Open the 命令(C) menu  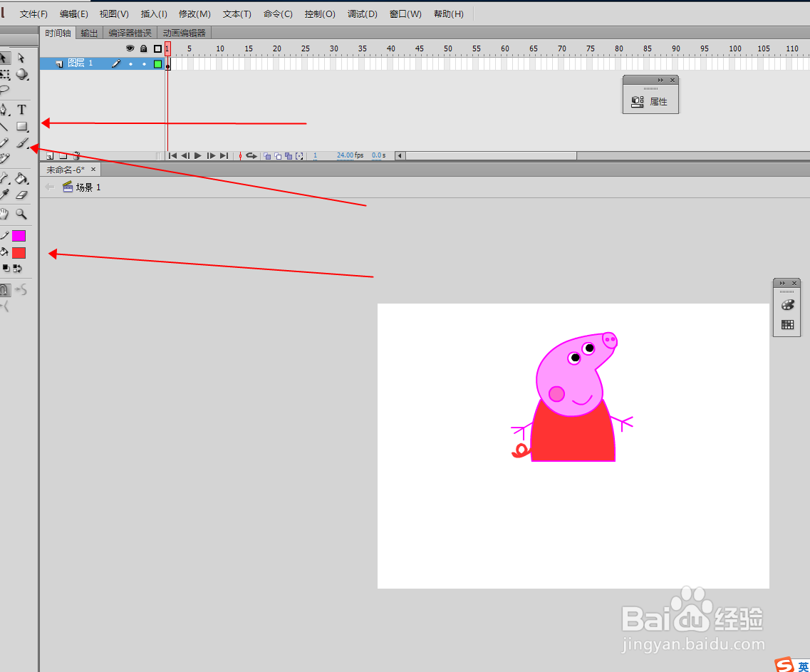point(278,14)
